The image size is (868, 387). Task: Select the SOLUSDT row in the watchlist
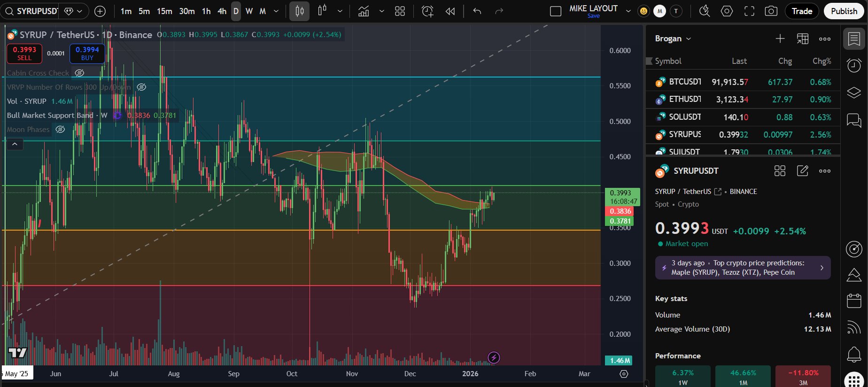pos(743,117)
